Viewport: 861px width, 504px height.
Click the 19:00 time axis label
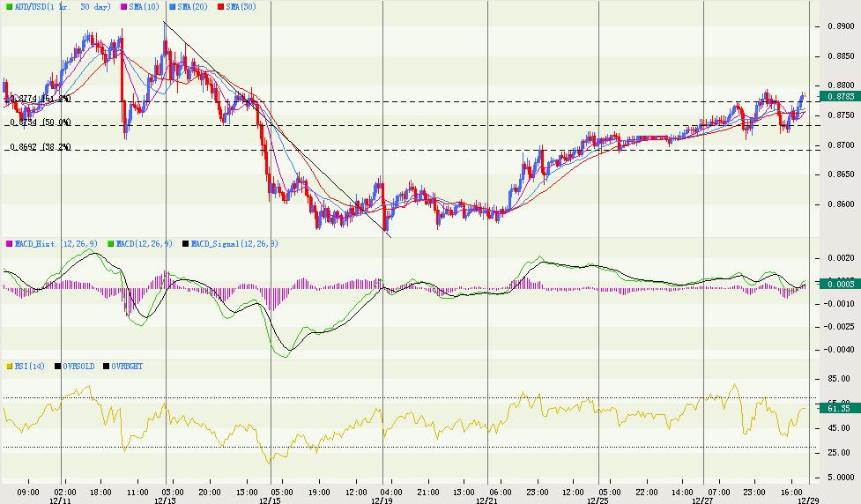tap(319, 492)
